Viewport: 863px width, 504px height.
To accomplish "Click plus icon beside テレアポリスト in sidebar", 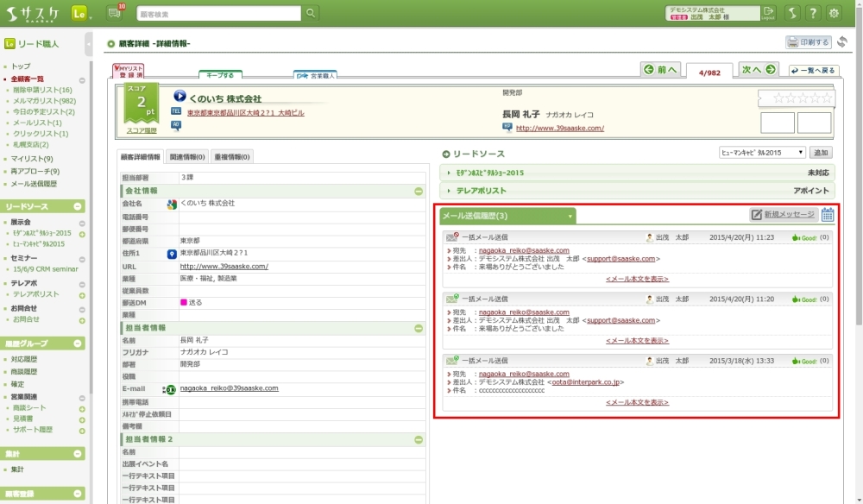I will pyautogui.click(x=82, y=295).
